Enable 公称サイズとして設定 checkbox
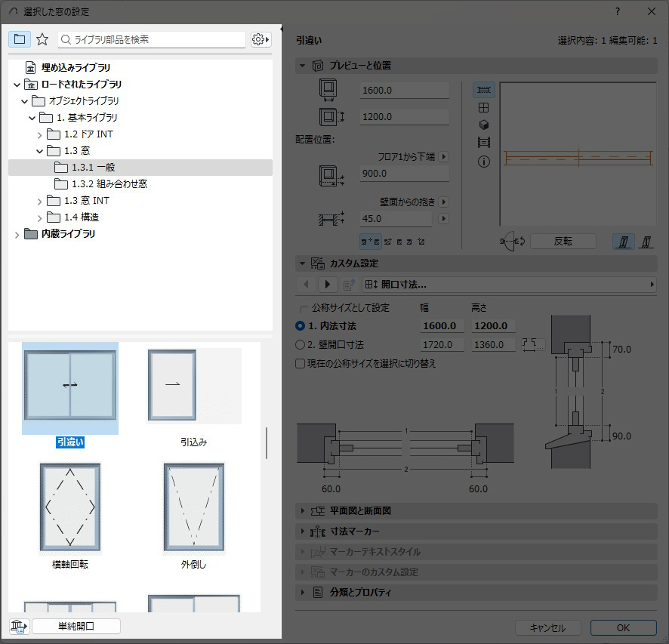The height and width of the screenshot is (644, 669). (304, 309)
